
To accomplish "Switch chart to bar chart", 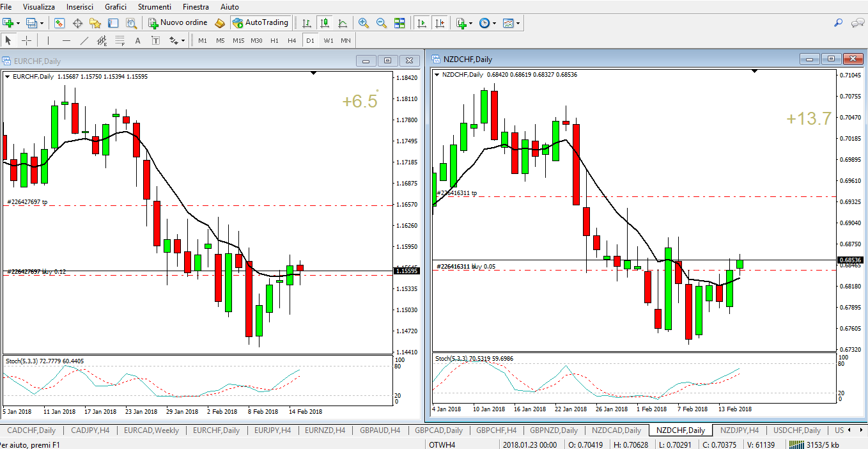I will (307, 23).
